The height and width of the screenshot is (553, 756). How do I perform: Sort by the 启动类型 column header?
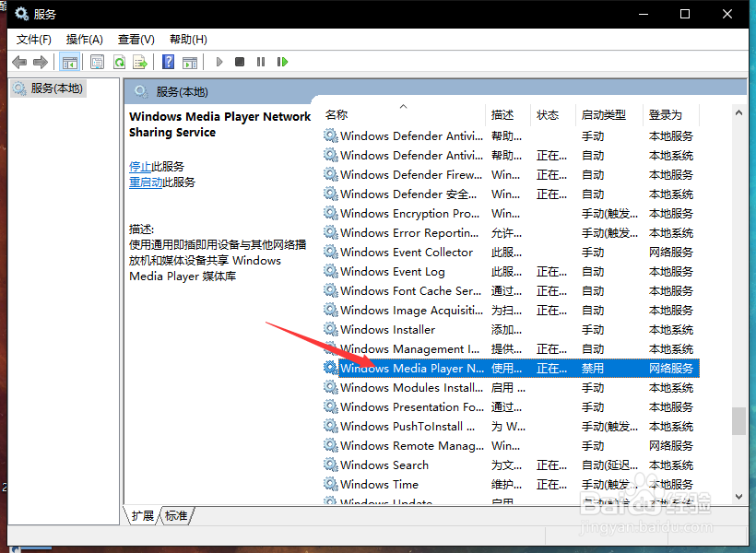pos(608,114)
